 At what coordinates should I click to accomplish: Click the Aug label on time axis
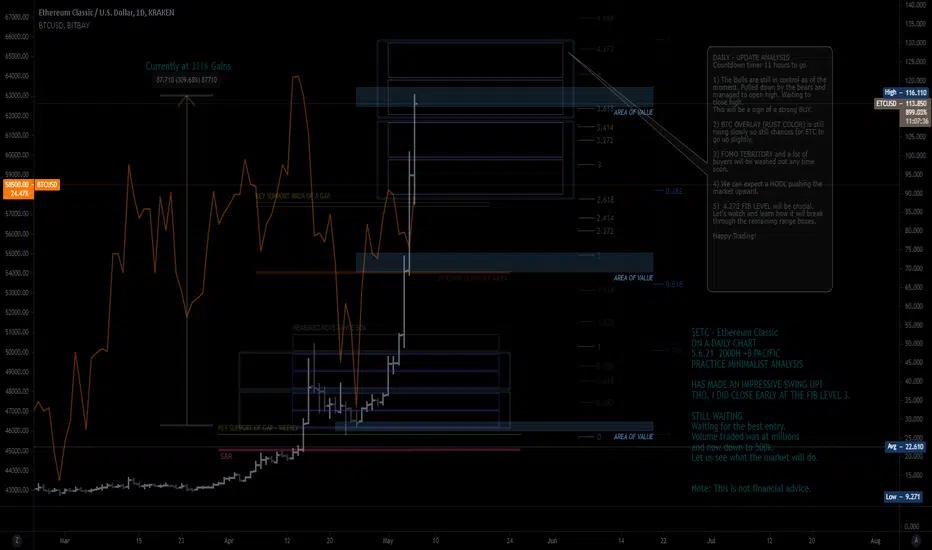[x=875, y=540]
